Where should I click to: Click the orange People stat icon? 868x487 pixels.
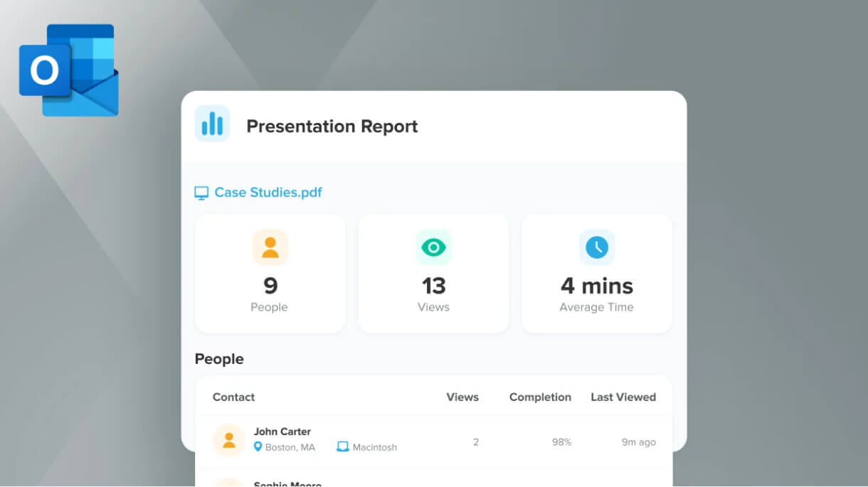pyautogui.click(x=270, y=247)
